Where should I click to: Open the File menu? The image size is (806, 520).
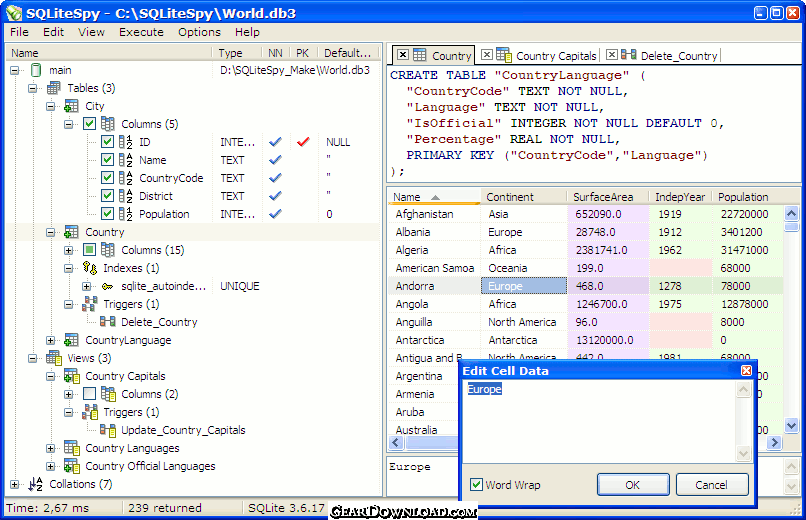[20, 32]
